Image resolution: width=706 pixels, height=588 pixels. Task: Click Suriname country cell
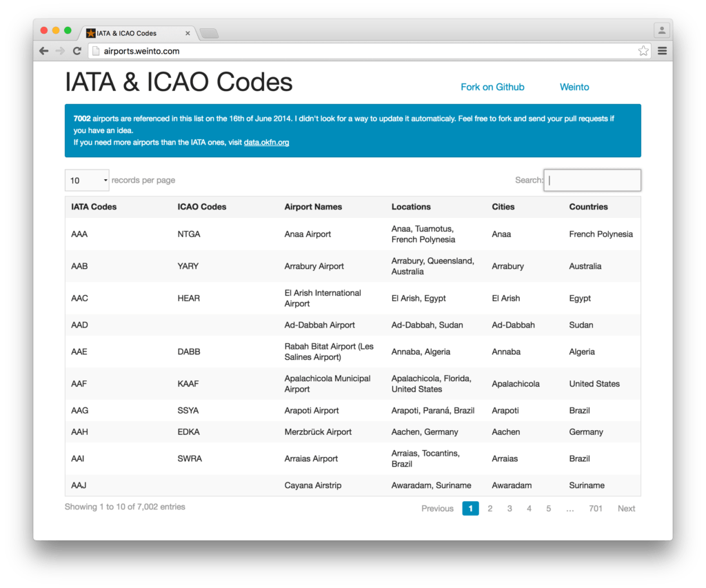(587, 485)
